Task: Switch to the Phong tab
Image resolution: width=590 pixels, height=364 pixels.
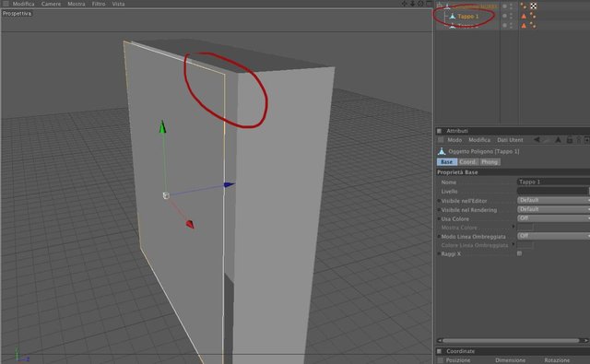Action: pos(490,161)
